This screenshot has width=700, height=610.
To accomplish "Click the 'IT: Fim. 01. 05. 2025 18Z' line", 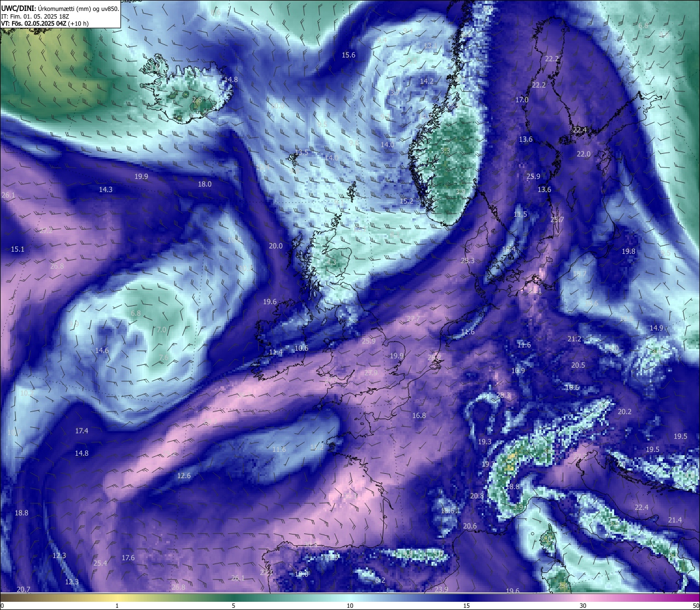I will [x=36, y=16].
